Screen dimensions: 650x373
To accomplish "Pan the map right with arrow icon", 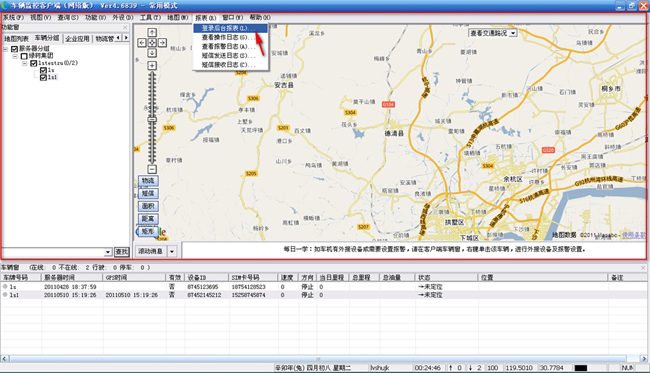I will (162, 42).
